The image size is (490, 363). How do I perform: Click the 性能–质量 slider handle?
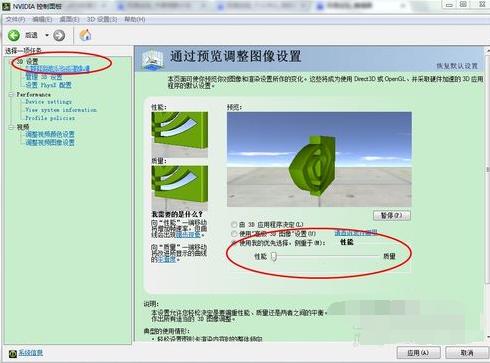click(274, 256)
